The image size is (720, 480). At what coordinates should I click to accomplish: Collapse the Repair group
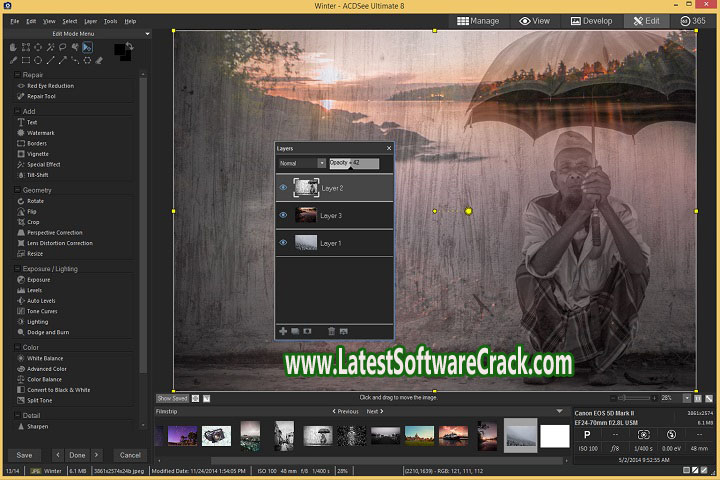coord(17,74)
